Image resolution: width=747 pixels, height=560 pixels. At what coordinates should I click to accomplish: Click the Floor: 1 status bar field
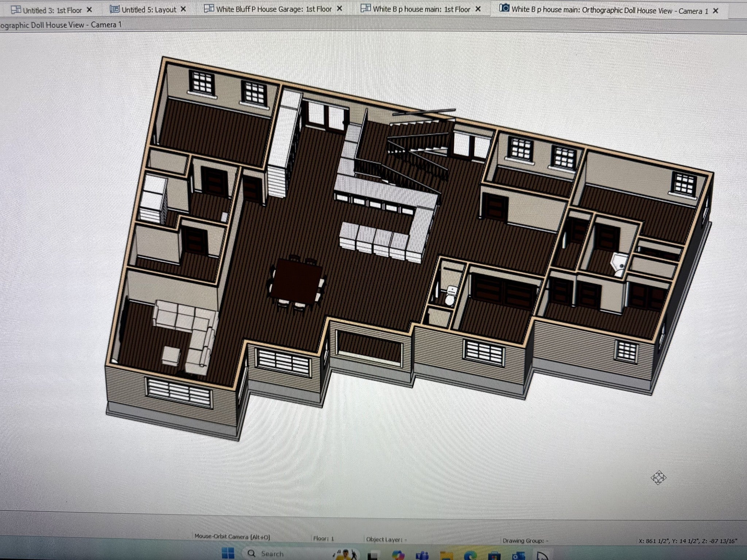pos(324,538)
